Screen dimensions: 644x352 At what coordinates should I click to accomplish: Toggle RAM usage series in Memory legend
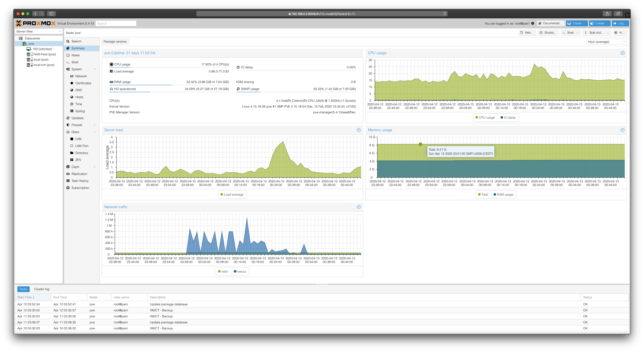(x=503, y=195)
